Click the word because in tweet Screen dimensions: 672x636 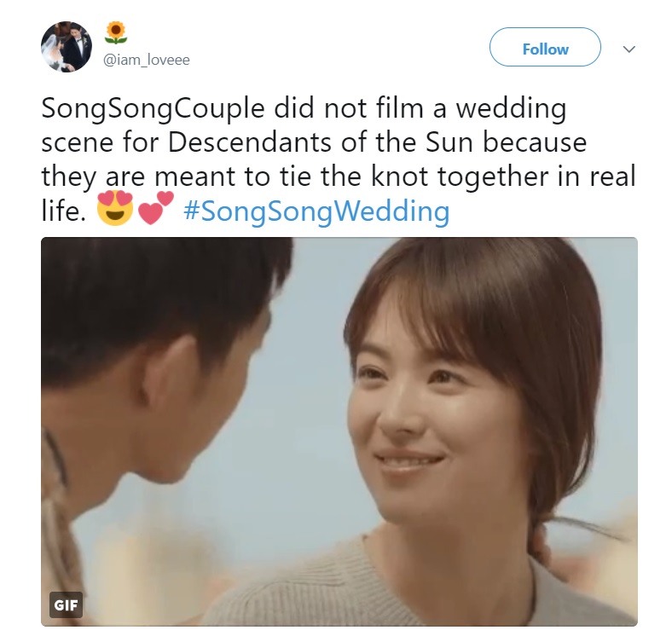click(535, 142)
